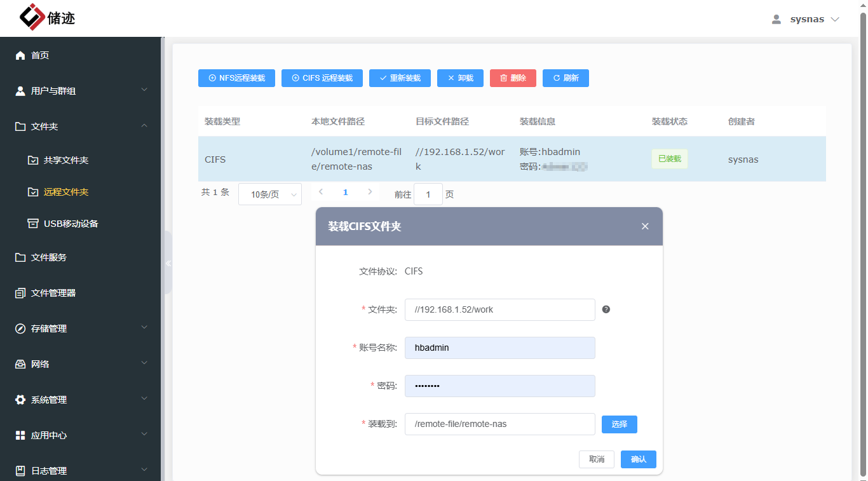The width and height of the screenshot is (868, 481).
Task: Click the USB移动设备 device icon
Action: pos(32,223)
